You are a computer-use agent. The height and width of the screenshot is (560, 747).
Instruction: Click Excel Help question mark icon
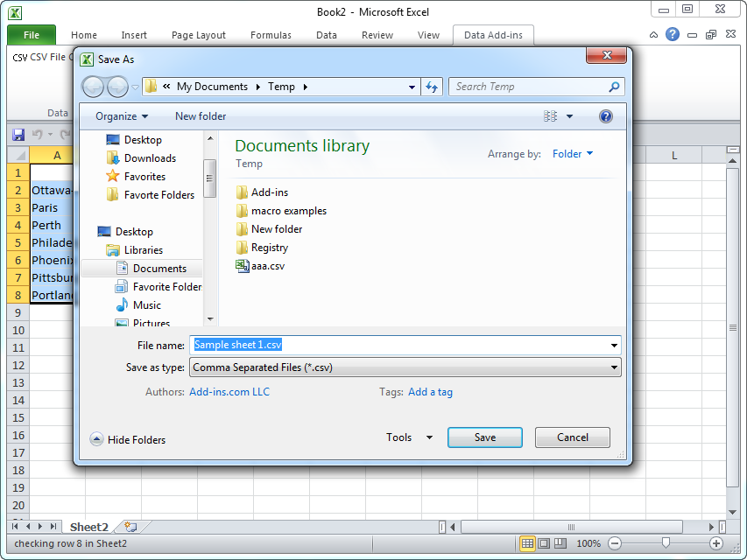click(673, 34)
